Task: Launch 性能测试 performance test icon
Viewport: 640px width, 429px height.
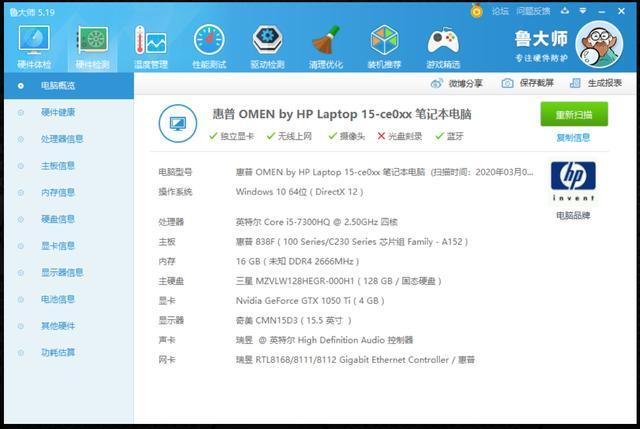Action: pyautogui.click(x=209, y=46)
